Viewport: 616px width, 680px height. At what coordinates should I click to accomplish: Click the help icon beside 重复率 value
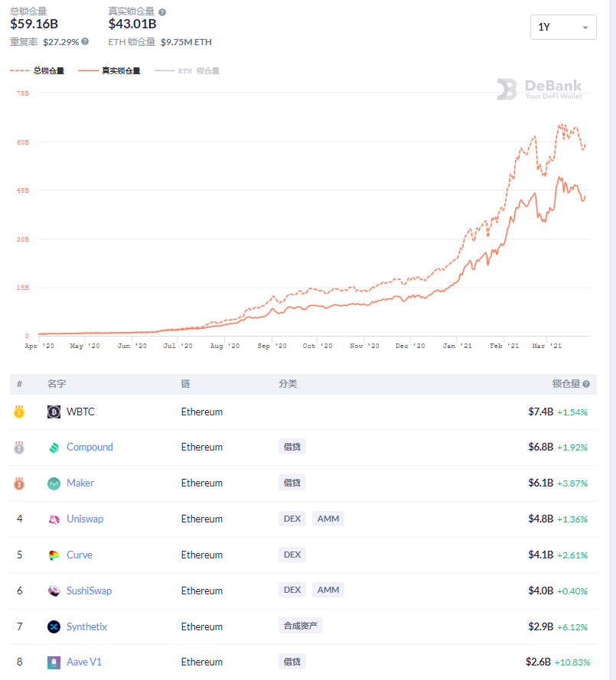tap(85, 41)
